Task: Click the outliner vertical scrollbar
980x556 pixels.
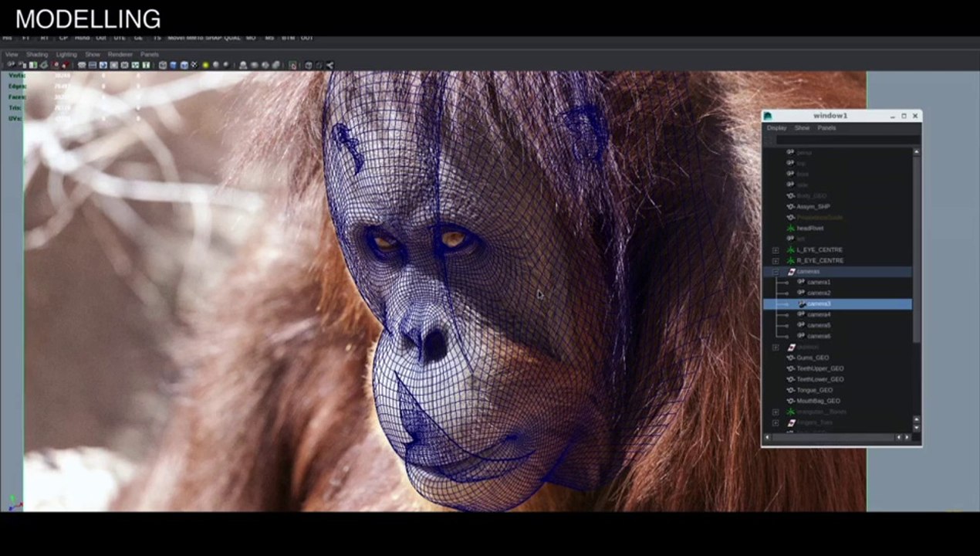Action: [x=916, y=247]
